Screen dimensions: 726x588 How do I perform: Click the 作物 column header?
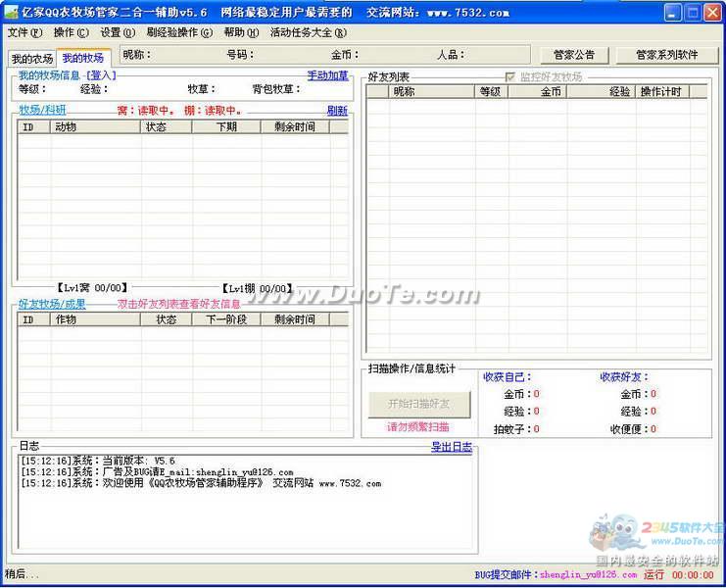click(x=95, y=319)
